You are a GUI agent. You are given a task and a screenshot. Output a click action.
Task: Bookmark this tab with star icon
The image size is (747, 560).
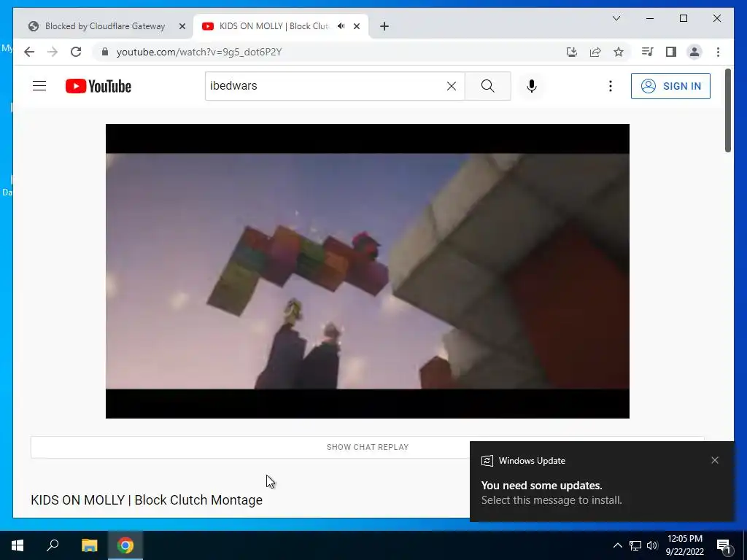[x=619, y=52]
